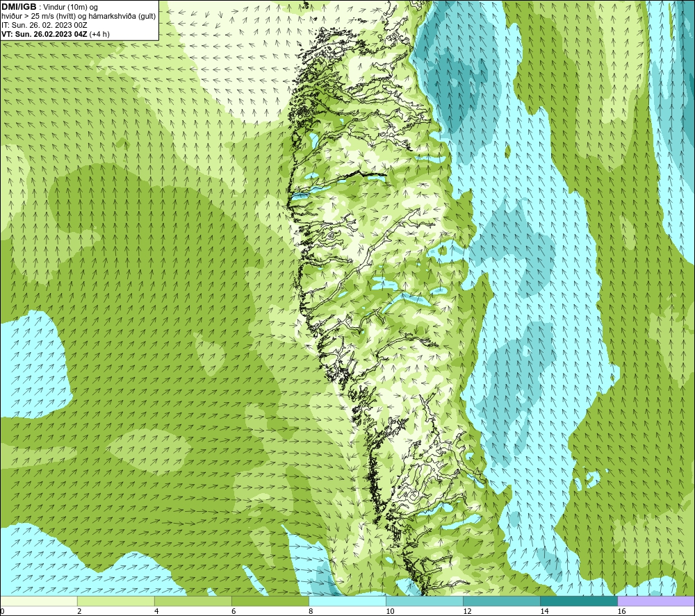Screen dimensions: 695x616
Task: Click the scale label '12'
Action: [x=467, y=611]
